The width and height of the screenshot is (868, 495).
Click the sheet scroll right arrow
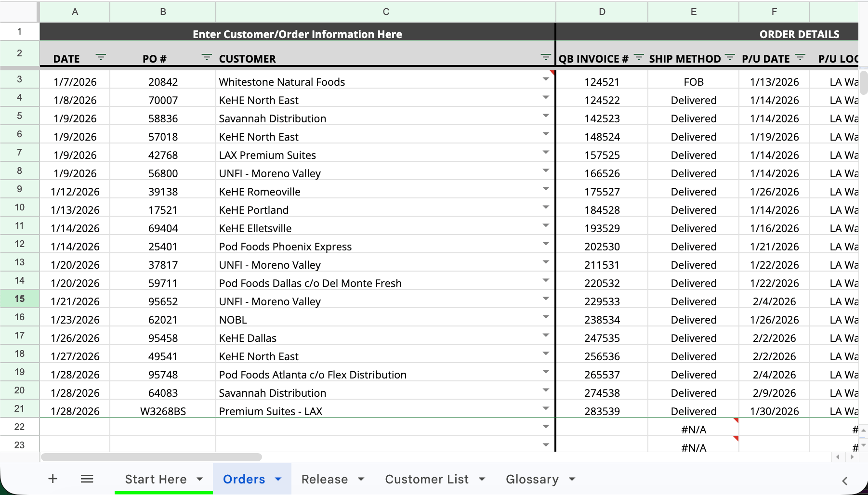click(x=853, y=456)
